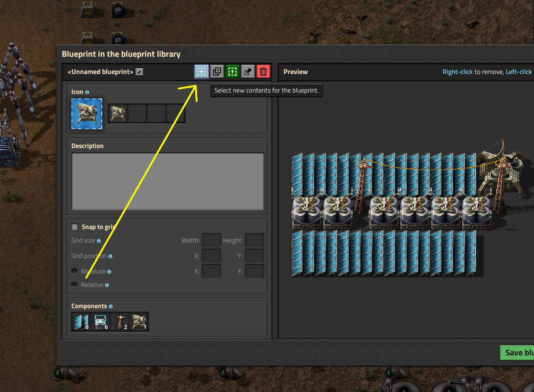
Task: Click the Absolute row X field
Action: 211,271
